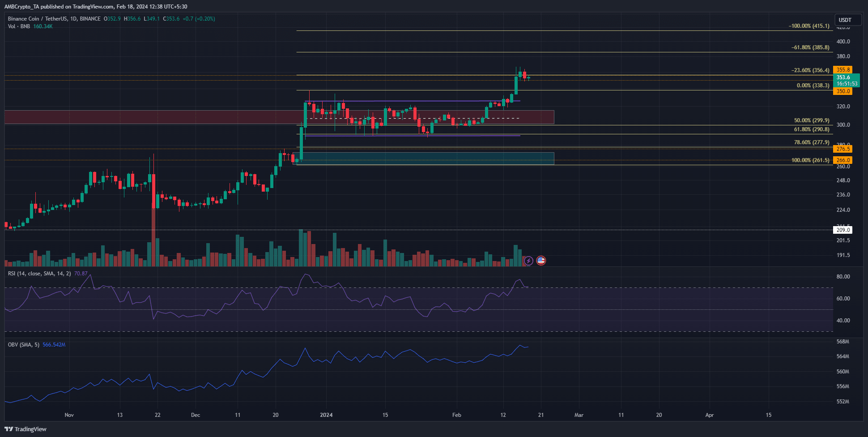Image resolution: width=868 pixels, height=437 pixels.
Task: Click the Dec label on time axis
Action: pyautogui.click(x=196, y=415)
